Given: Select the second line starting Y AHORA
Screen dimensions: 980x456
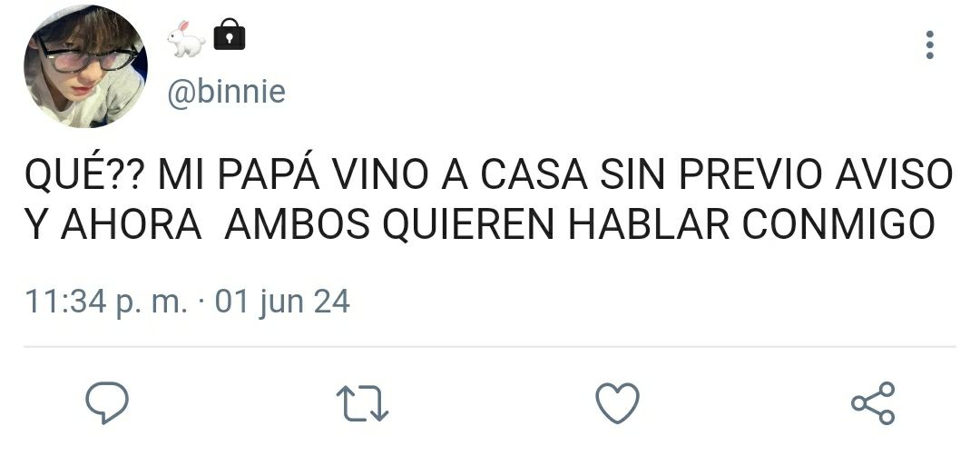Looking at the screenshot, I should coord(480,224).
